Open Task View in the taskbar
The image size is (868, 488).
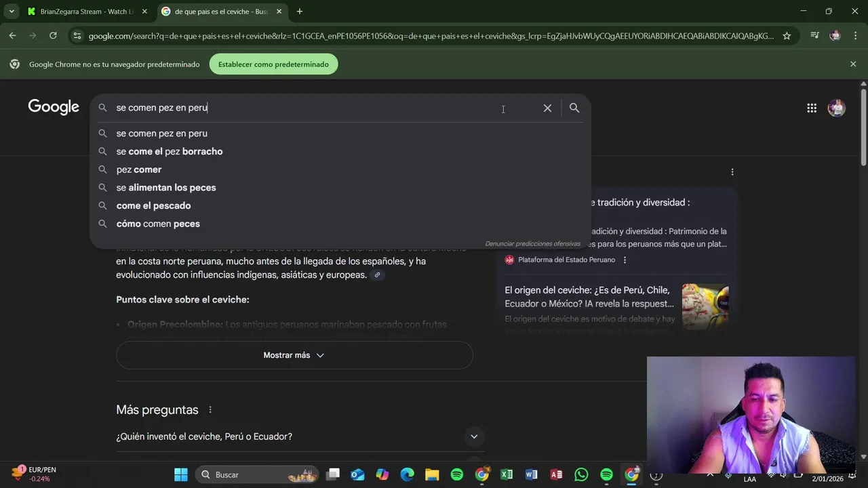(x=333, y=474)
